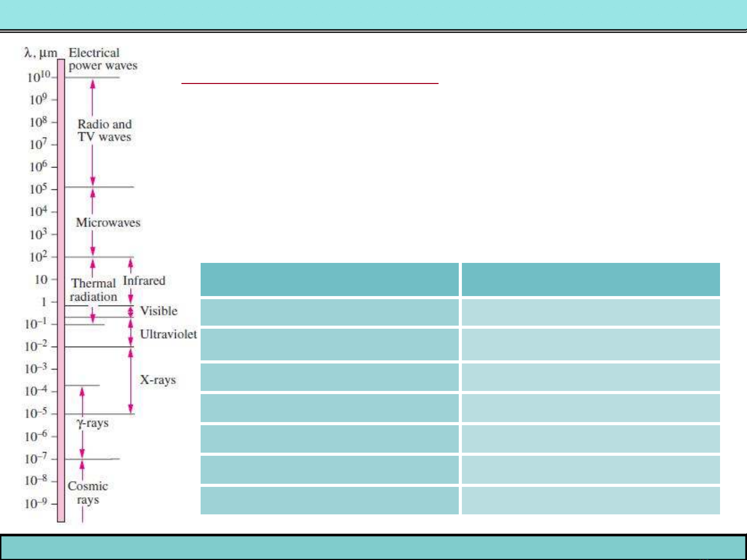
Task: Select the 10^-1 wavelength tick label
Action: tap(36, 324)
